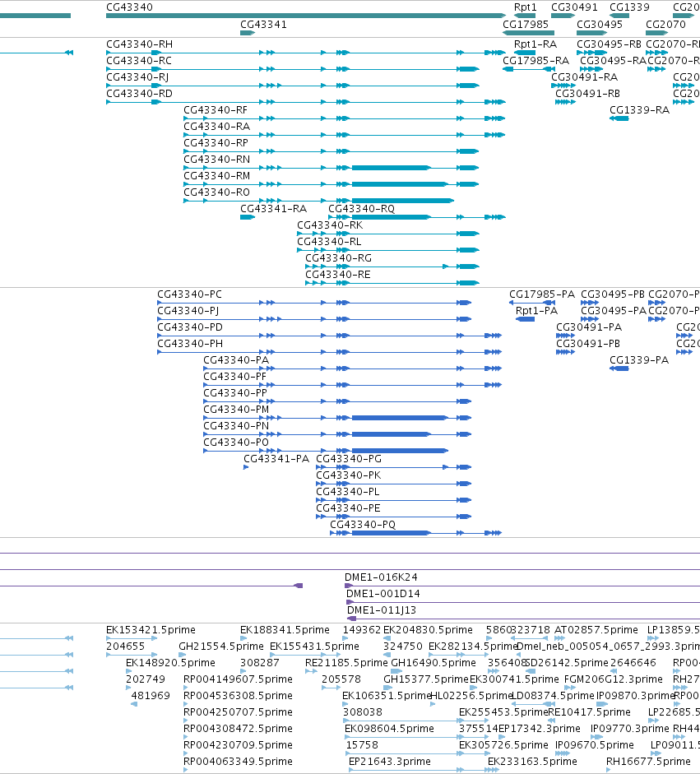
Task: Click the CG2070 gene label
Action: (665, 24)
